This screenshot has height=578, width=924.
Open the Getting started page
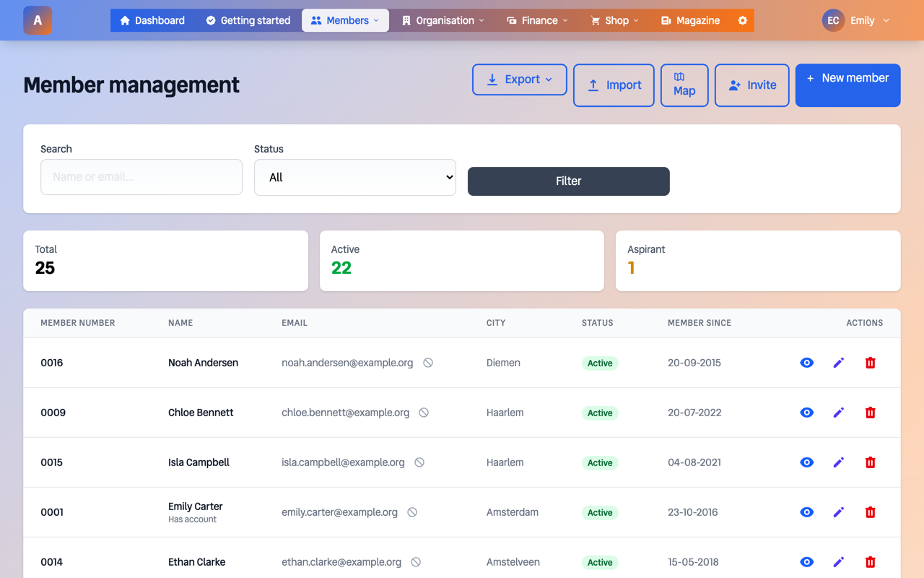tap(248, 20)
